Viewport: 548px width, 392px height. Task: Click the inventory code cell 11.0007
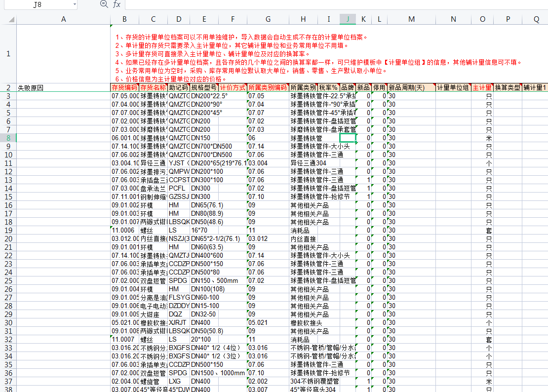tap(124, 340)
